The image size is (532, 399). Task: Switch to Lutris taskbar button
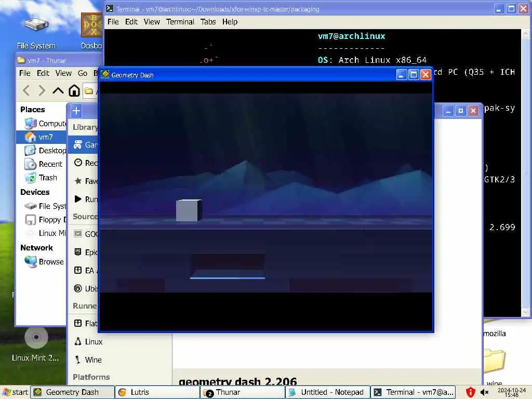(157, 392)
